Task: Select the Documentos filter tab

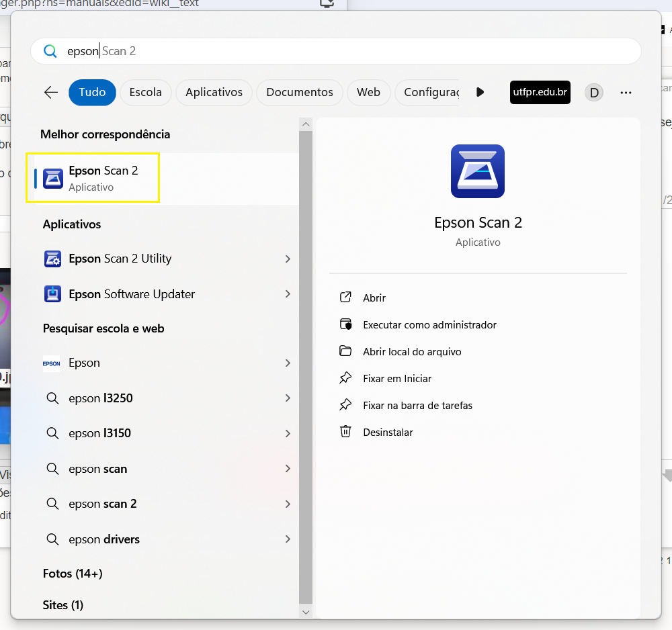Action: point(300,92)
